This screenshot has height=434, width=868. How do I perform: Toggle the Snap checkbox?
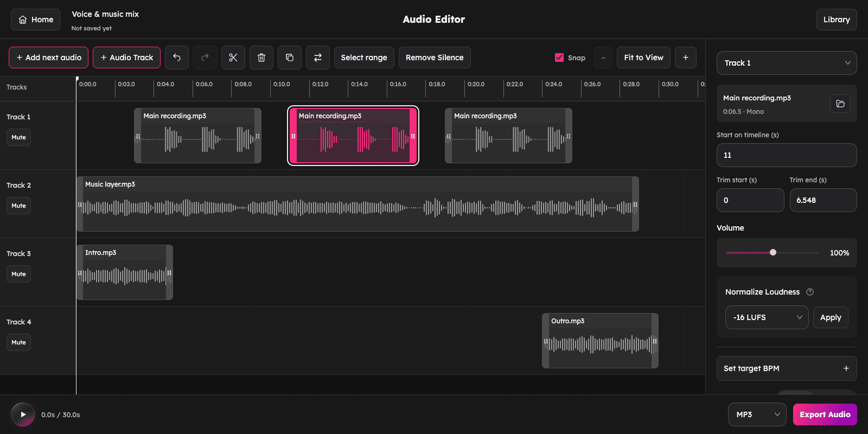click(x=559, y=58)
